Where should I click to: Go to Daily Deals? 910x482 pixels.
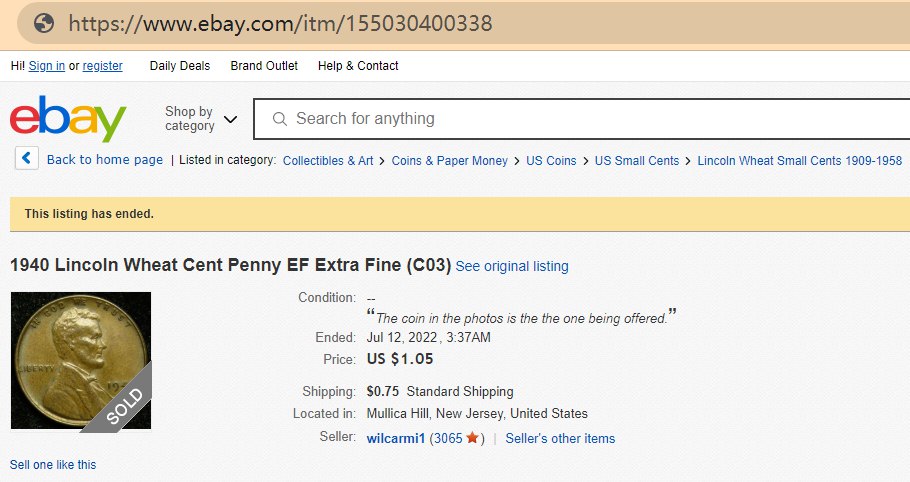180,66
